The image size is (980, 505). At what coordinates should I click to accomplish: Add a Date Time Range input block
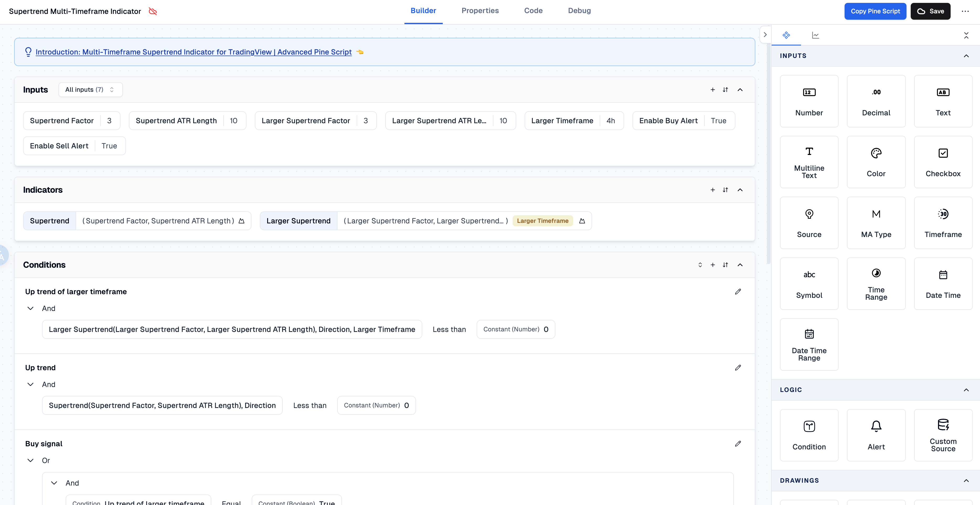(809, 344)
